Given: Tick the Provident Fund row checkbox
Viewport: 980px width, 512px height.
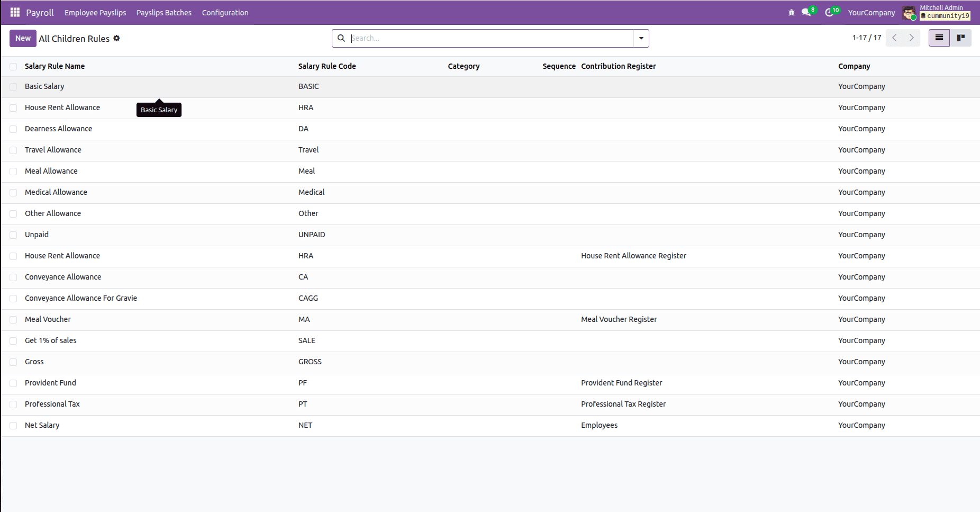Looking at the screenshot, I should click(x=13, y=383).
